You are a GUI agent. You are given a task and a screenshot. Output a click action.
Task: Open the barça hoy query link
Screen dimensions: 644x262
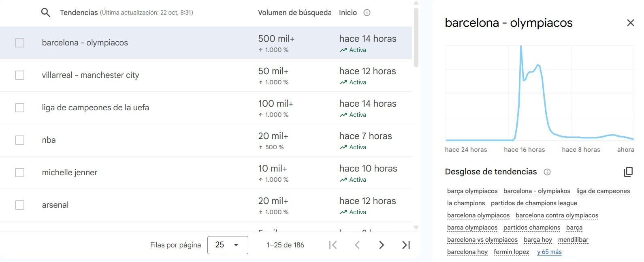click(x=538, y=240)
